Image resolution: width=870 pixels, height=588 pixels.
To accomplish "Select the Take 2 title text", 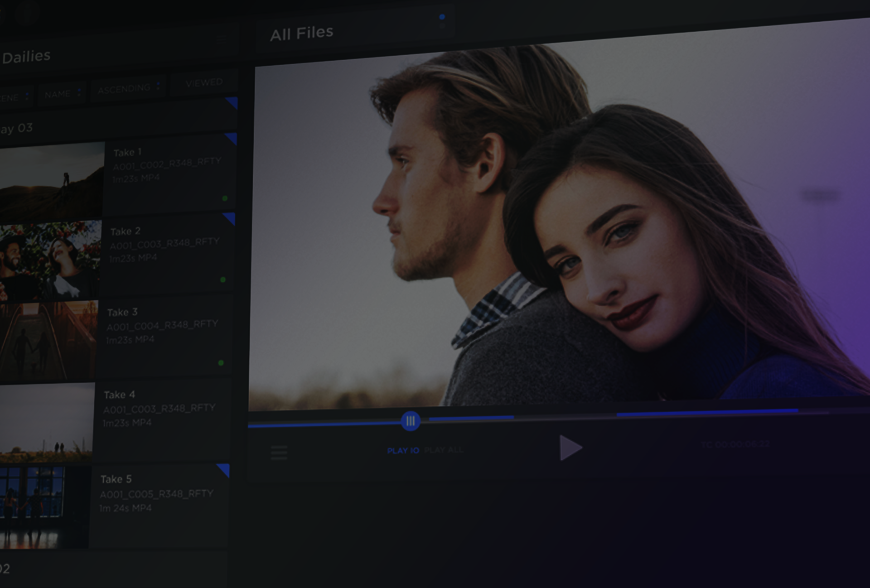I will (x=126, y=231).
